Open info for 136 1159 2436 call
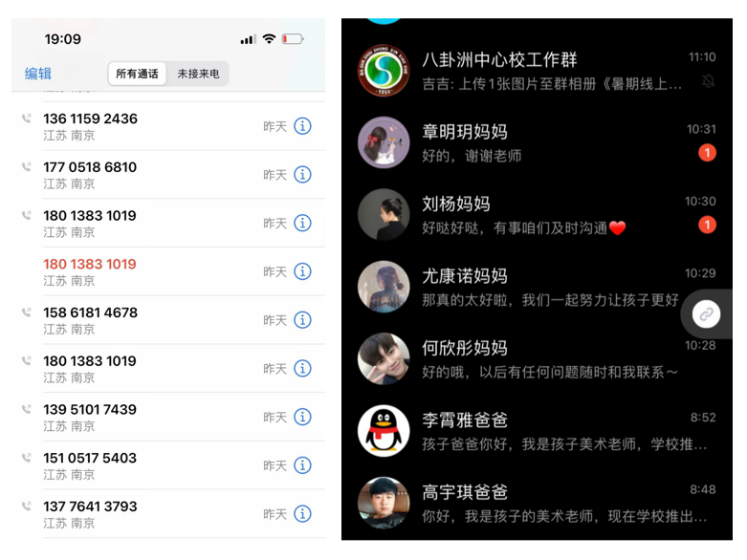 coord(302,126)
